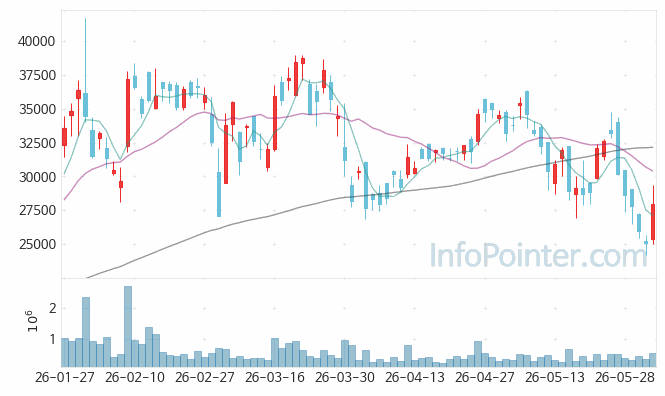The height and width of the screenshot is (396, 665).
Task: Click the volume axis label 1
Action: (x=53, y=339)
